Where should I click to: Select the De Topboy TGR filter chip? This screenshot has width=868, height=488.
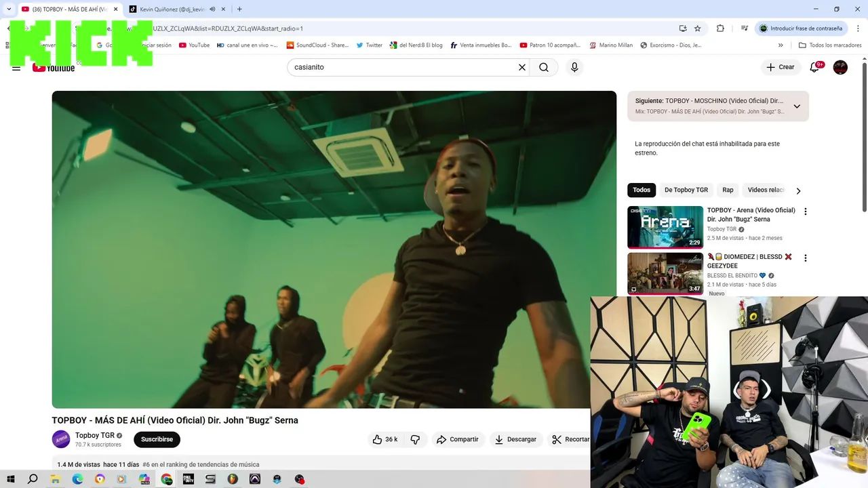point(686,190)
